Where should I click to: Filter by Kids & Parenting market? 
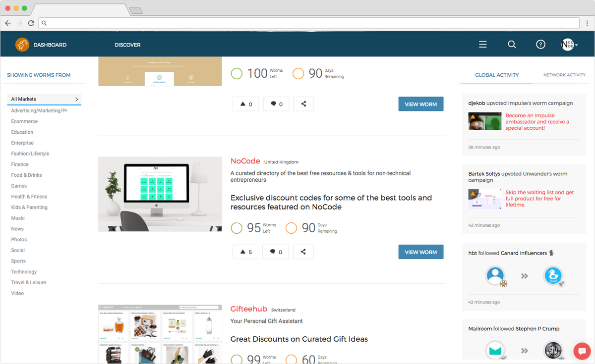click(x=29, y=208)
